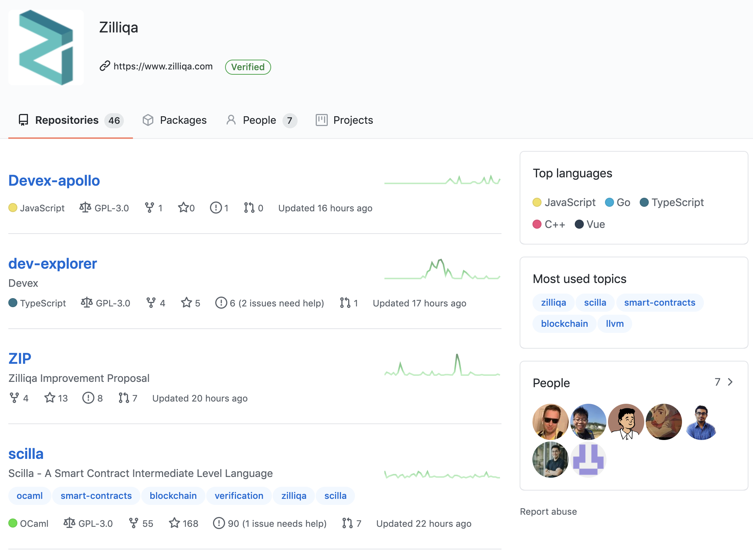Select the llvm topic tag
Viewport: 753px width, 560px height.
(x=614, y=323)
